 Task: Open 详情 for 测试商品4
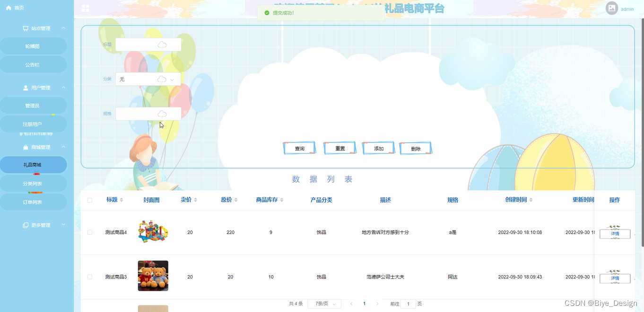point(615,234)
